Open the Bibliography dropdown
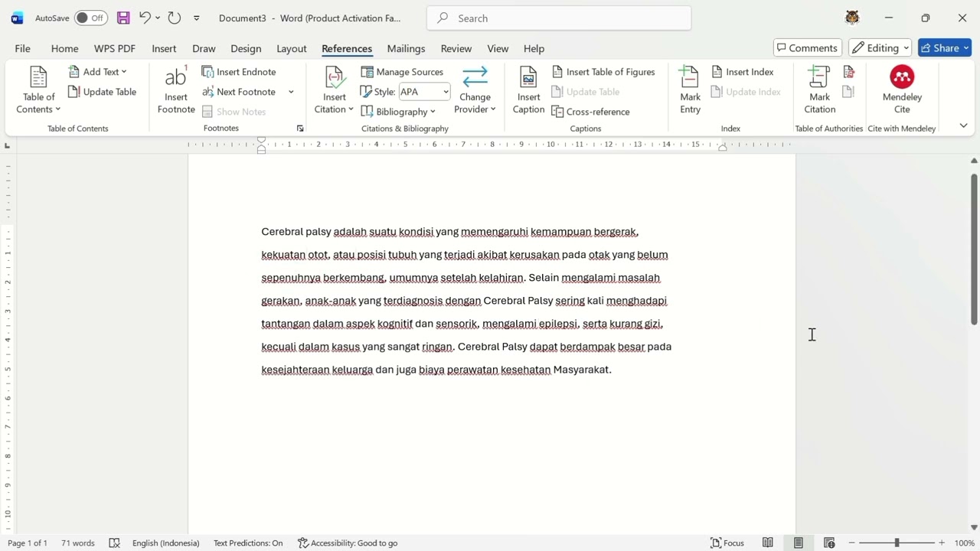980x551 pixels. click(x=398, y=112)
